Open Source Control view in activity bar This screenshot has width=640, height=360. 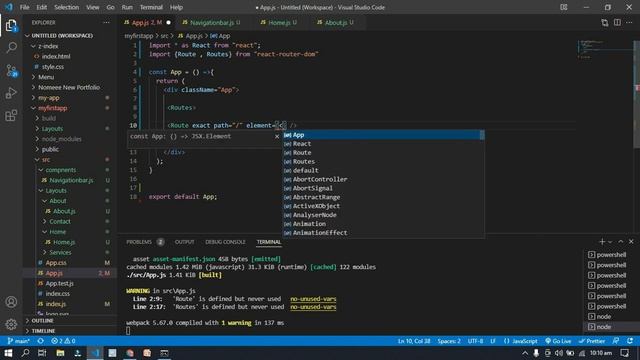point(11,71)
